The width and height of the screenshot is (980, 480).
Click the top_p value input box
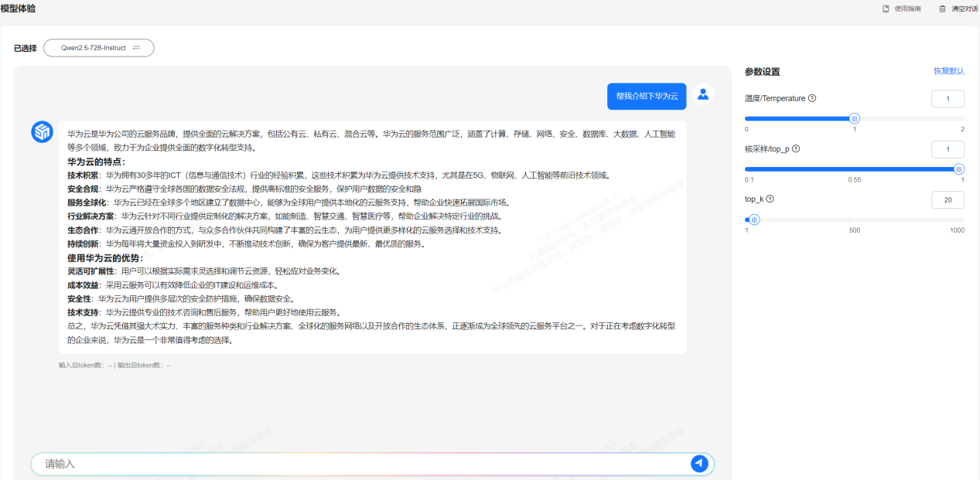pyautogui.click(x=948, y=149)
